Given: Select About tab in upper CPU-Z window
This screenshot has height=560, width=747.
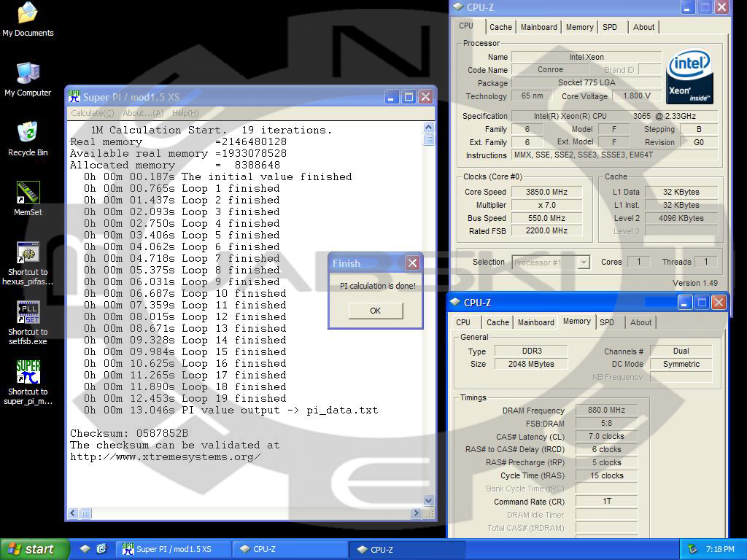Looking at the screenshot, I should pyautogui.click(x=643, y=27).
